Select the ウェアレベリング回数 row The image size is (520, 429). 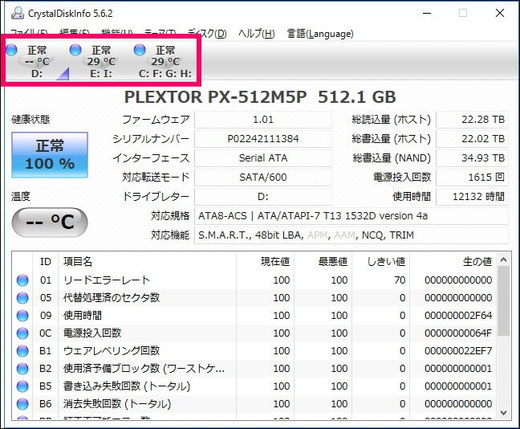click(x=255, y=351)
